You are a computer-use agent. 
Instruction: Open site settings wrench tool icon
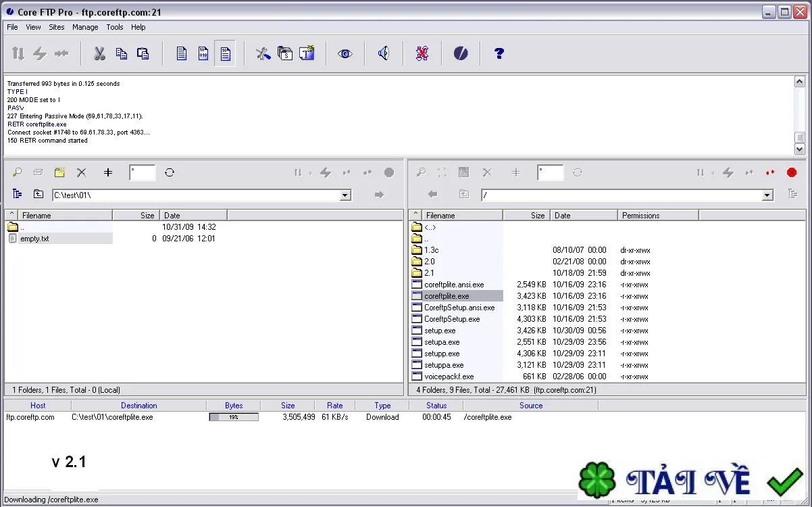pos(263,54)
